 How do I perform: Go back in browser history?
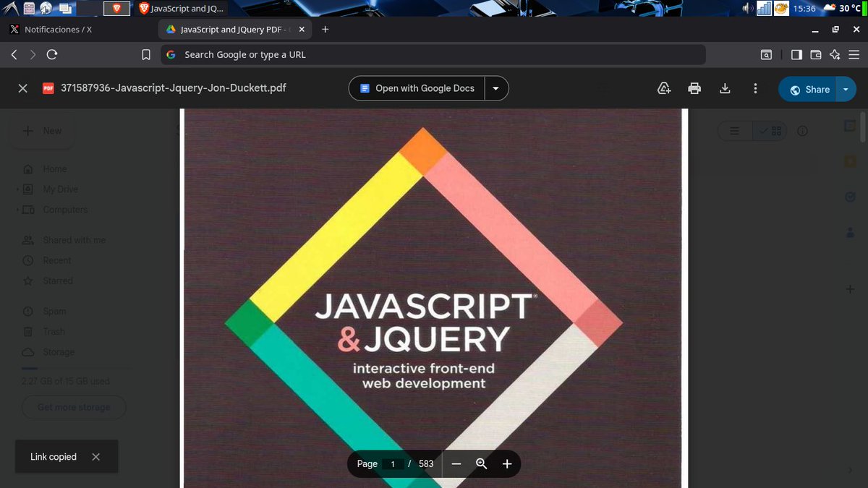coord(14,54)
